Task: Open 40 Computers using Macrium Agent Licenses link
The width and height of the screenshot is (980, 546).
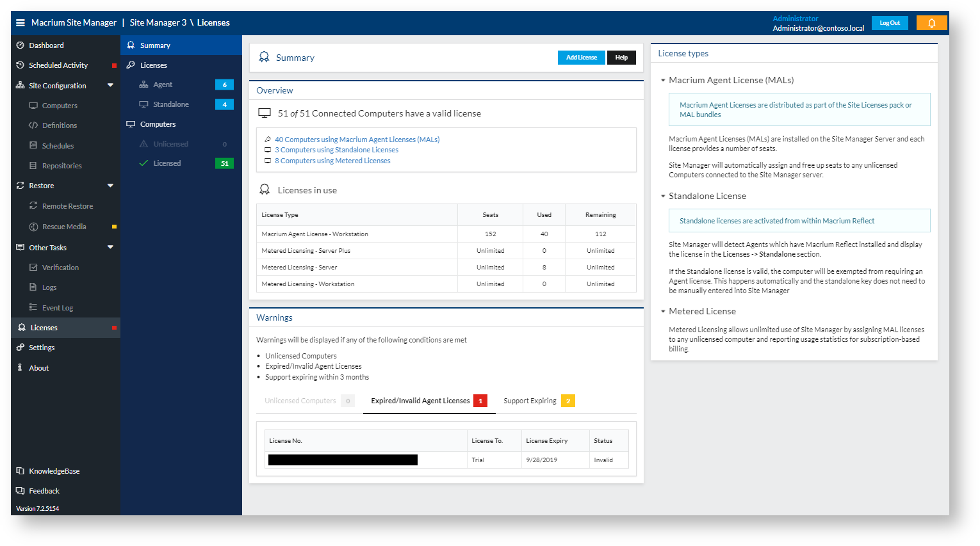Action: (357, 140)
